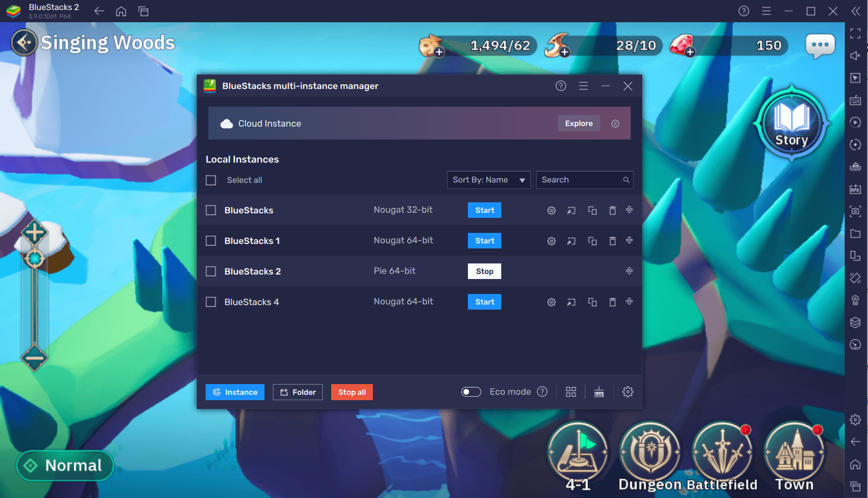The image size is (868, 498).
Task: Delete the BlueStacks 1 instance
Action: [x=612, y=241]
